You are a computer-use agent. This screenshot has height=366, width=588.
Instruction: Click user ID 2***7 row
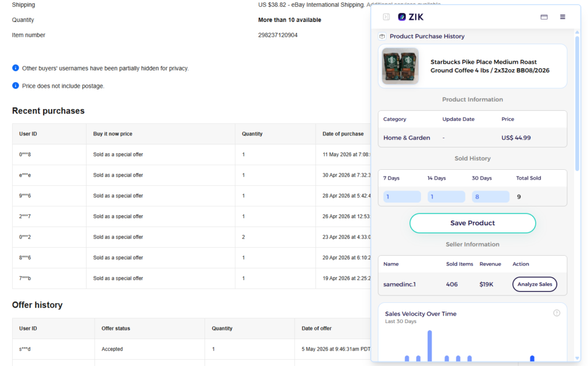[x=25, y=216]
